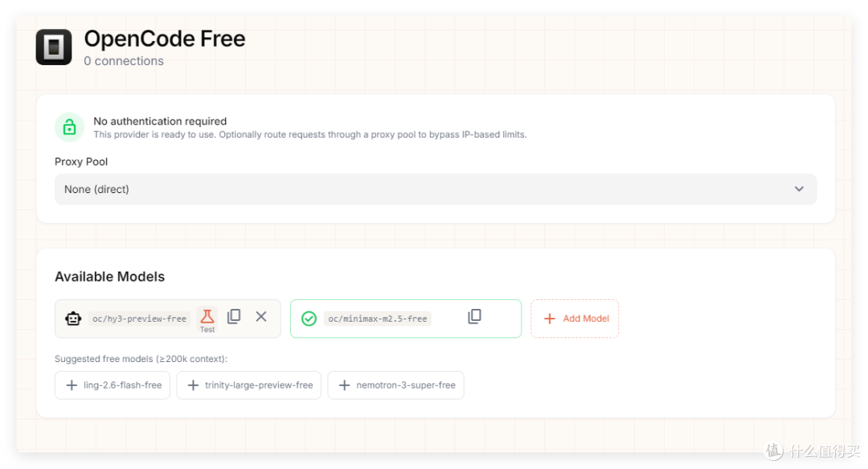Open the Proxy Pool dropdown
This screenshot has width=868, height=469.
coord(435,189)
